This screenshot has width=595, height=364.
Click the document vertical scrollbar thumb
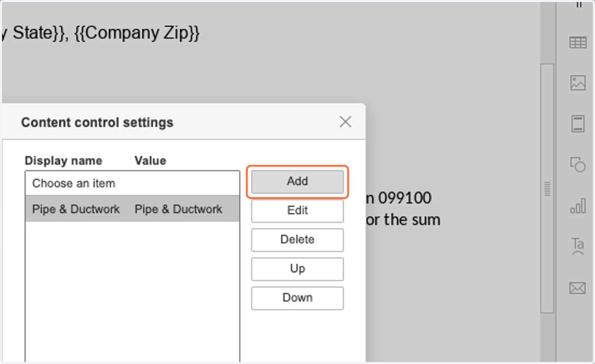(x=547, y=188)
